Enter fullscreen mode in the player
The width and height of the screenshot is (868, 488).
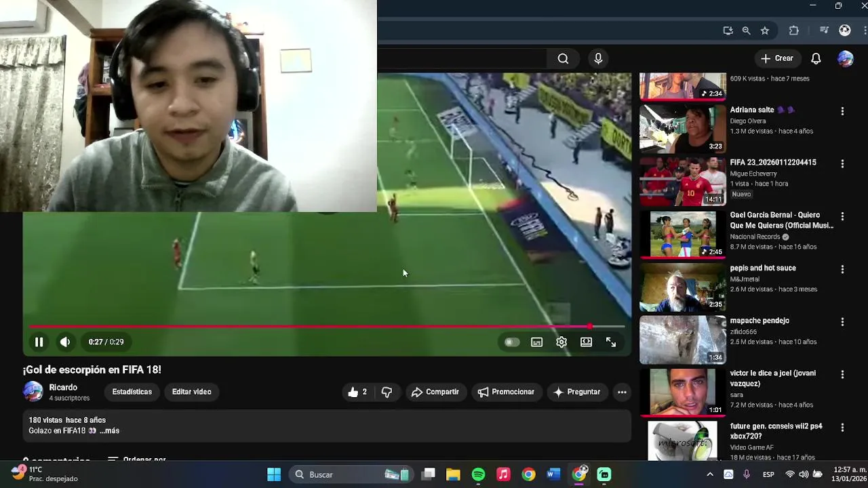pyautogui.click(x=611, y=342)
